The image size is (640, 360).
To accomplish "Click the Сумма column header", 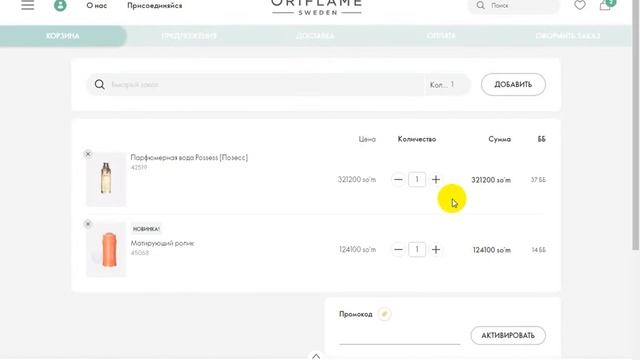I will (500, 139).
